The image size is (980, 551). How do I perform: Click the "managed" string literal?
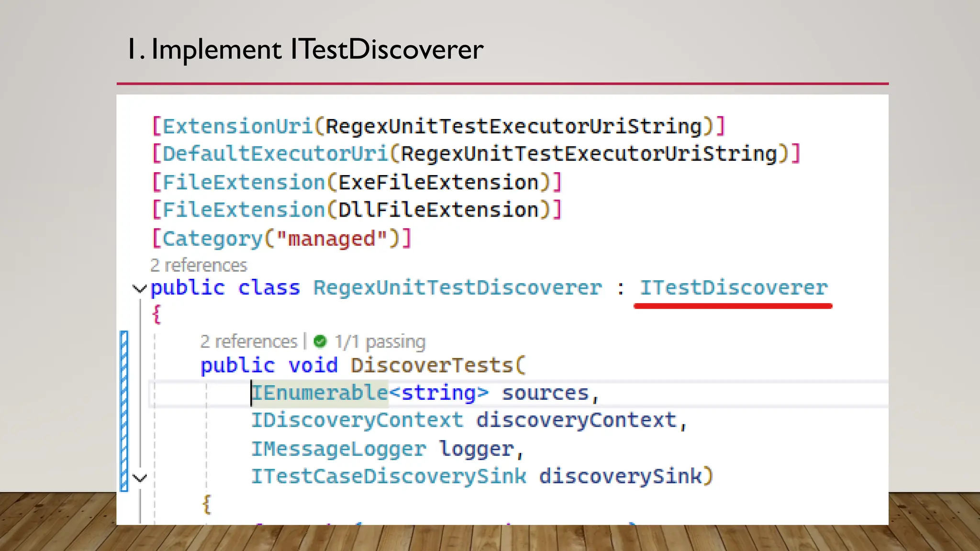pos(332,238)
